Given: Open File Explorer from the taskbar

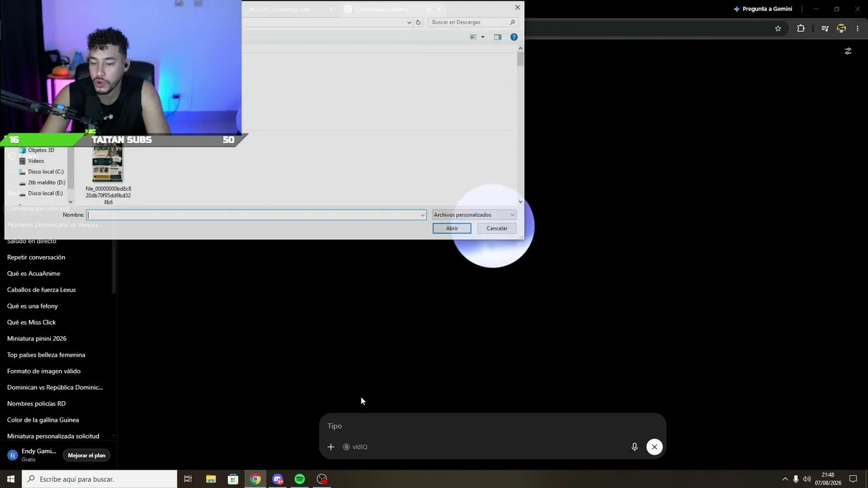Looking at the screenshot, I should (x=211, y=479).
